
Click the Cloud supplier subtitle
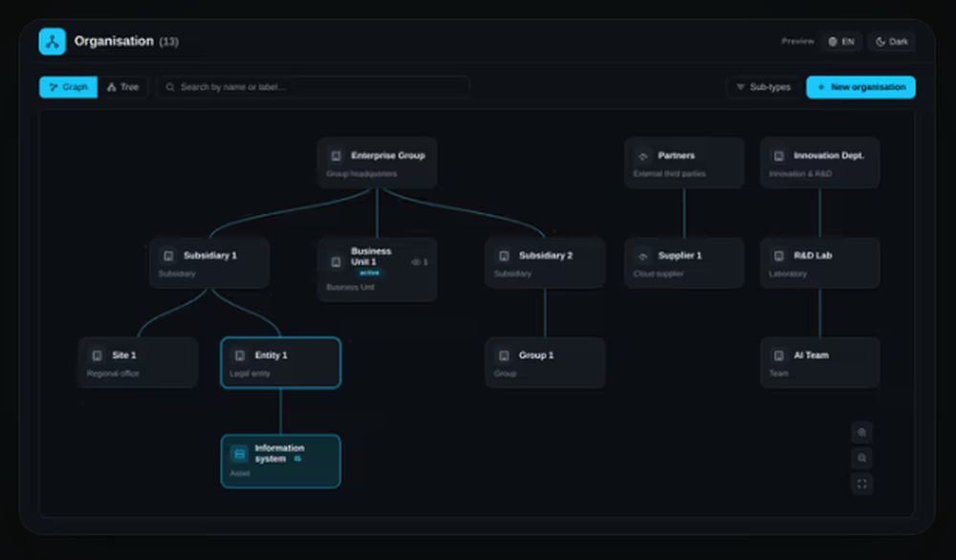pos(659,273)
